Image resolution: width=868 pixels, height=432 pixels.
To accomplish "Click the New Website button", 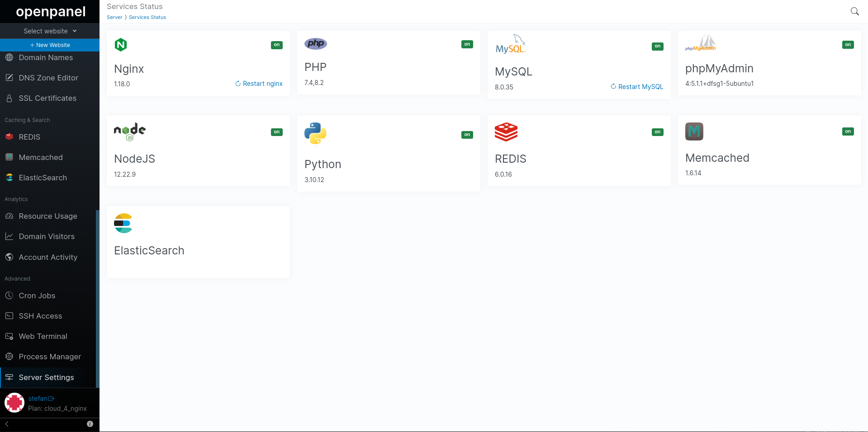I will pos(50,45).
